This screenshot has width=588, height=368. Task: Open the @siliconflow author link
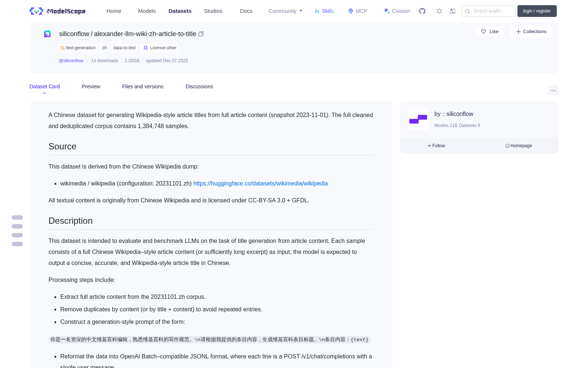click(71, 61)
